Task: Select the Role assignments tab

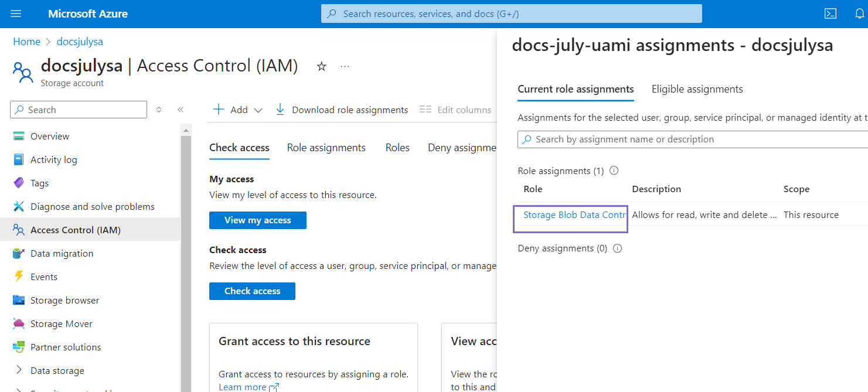Action: click(x=326, y=148)
